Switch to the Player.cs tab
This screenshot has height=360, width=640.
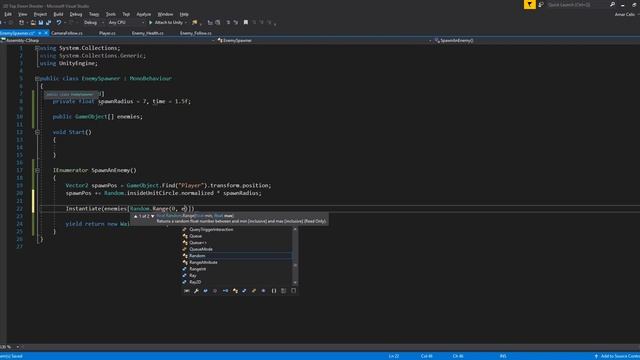tap(107, 33)
